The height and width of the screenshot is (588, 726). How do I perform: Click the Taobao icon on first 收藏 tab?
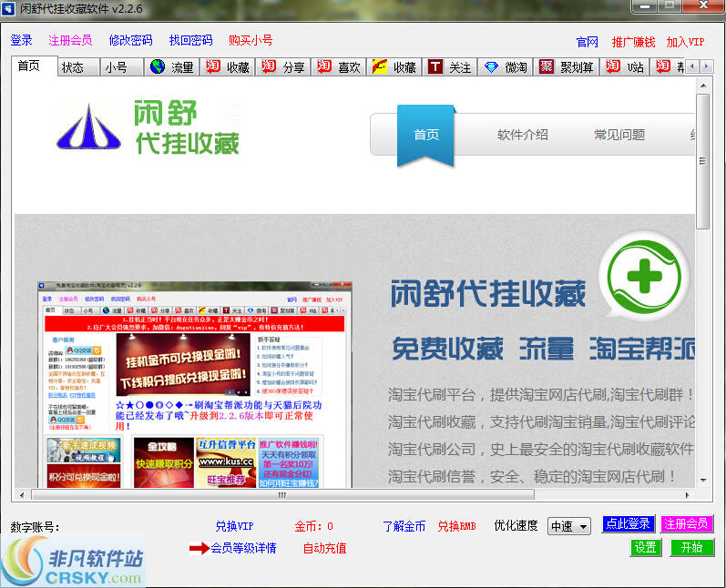[x=213, y=66]
